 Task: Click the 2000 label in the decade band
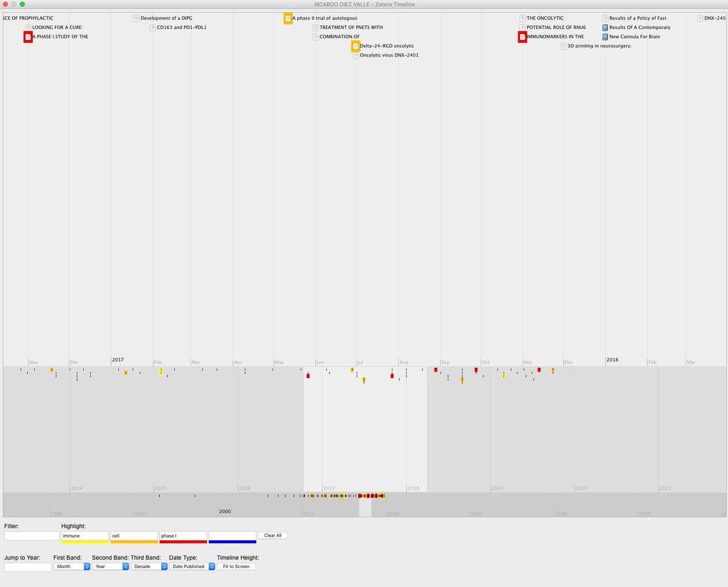click(x=225, y=512)
